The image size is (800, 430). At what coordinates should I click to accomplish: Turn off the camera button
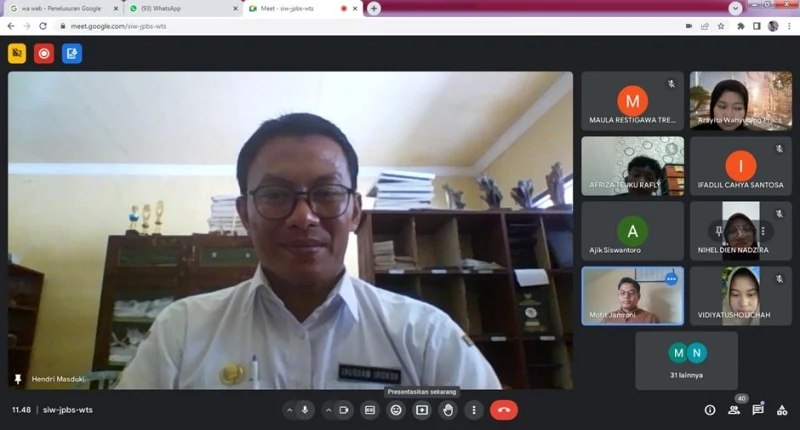click(x=344, y=410)
